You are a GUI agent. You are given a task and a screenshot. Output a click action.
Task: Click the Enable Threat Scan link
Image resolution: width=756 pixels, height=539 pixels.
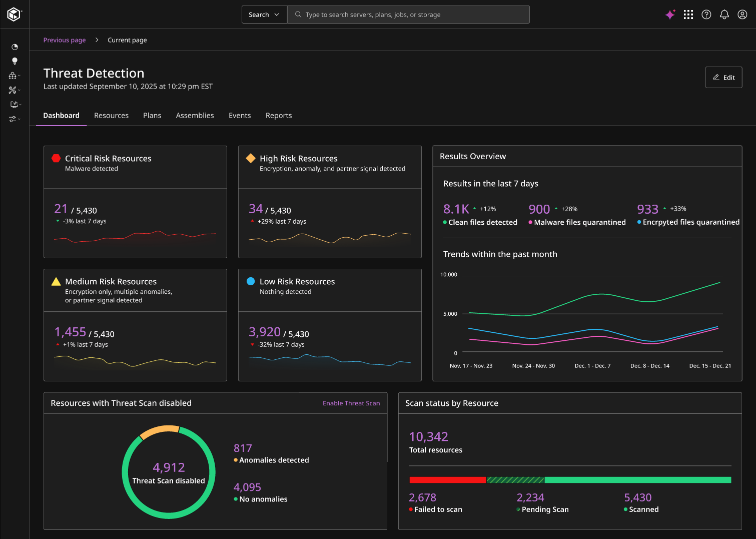(x=351, y=403)
